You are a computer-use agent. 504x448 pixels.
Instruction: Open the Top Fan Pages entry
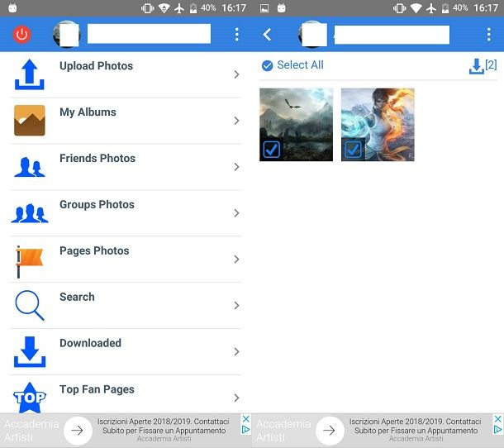pos(126,394)
